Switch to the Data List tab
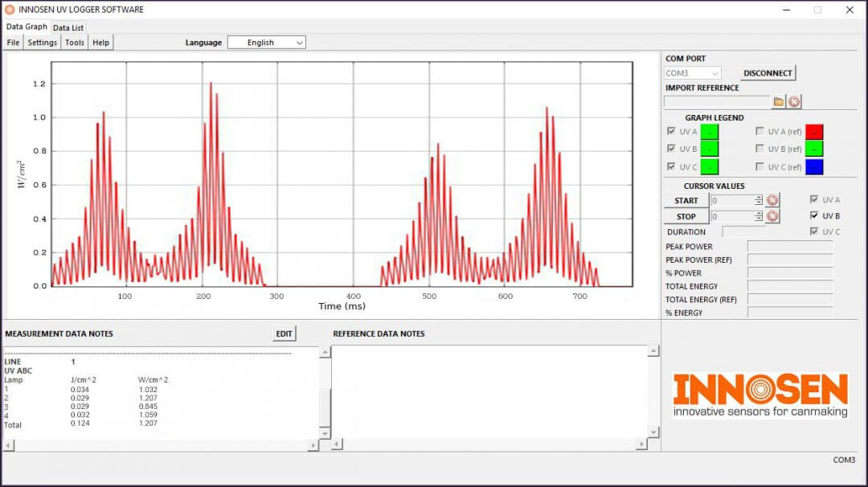Viewport: 868px width, 487px height. [x=68, y=27]
